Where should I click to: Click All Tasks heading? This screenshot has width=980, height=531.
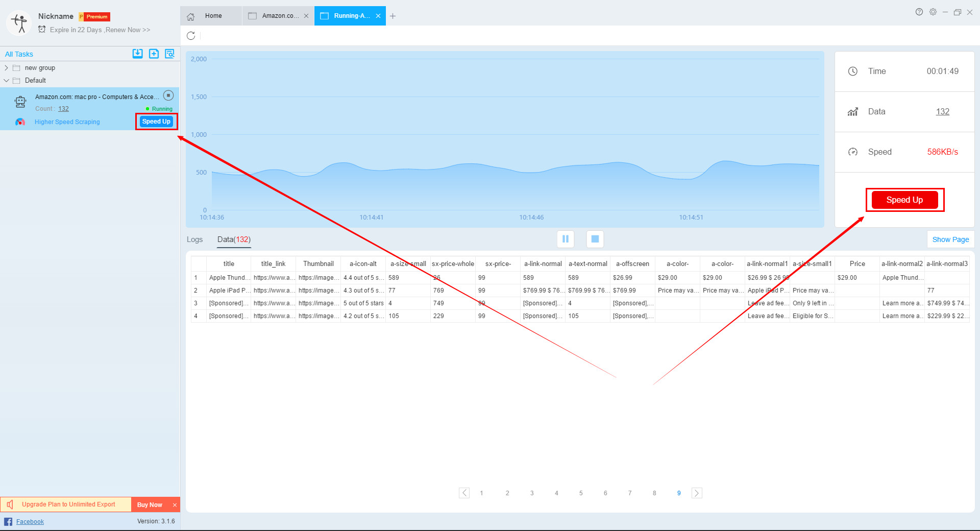click(x=19, y=54)
